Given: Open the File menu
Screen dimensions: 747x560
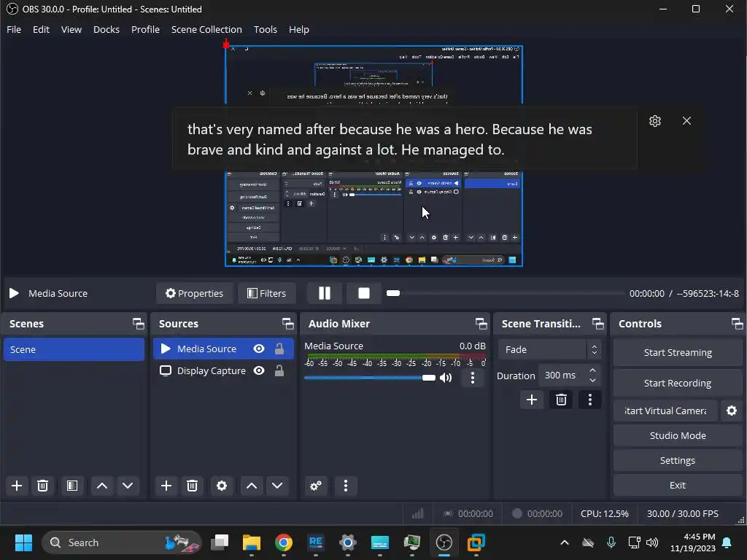Looking at the screenshot, I should tap(14, 29).
